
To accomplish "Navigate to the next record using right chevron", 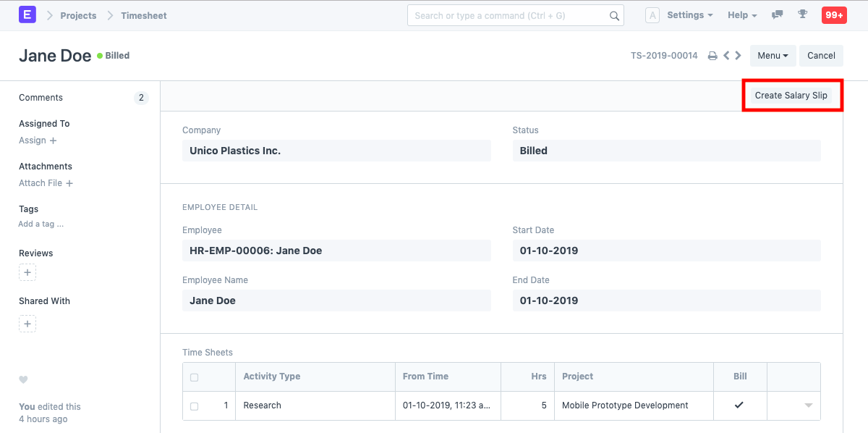I will (x=737, y=55).
